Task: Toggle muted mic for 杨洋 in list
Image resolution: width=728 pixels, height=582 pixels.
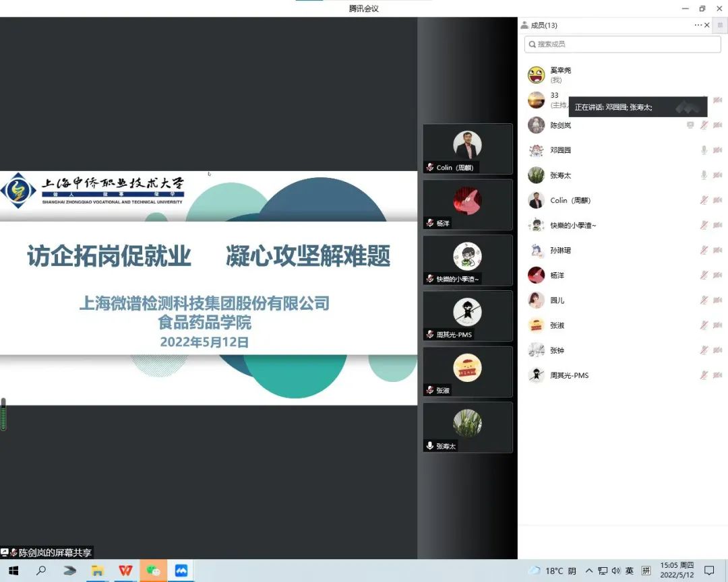Action: pyautogui.click(x=704, y=276)
